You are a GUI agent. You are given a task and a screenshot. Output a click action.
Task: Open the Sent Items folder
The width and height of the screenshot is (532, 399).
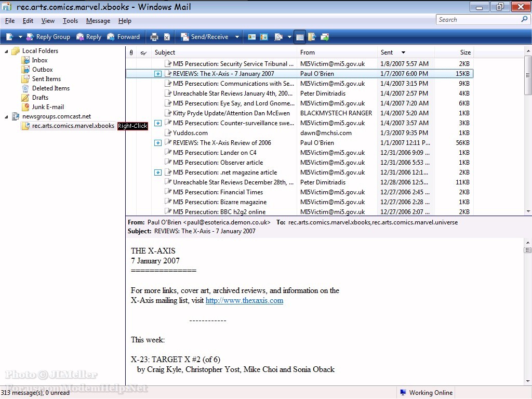point(46,79)
